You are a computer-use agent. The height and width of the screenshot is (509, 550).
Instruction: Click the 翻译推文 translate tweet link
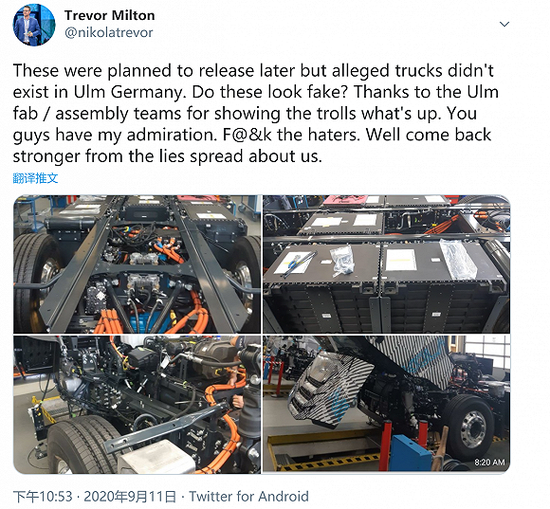[35, 178]
